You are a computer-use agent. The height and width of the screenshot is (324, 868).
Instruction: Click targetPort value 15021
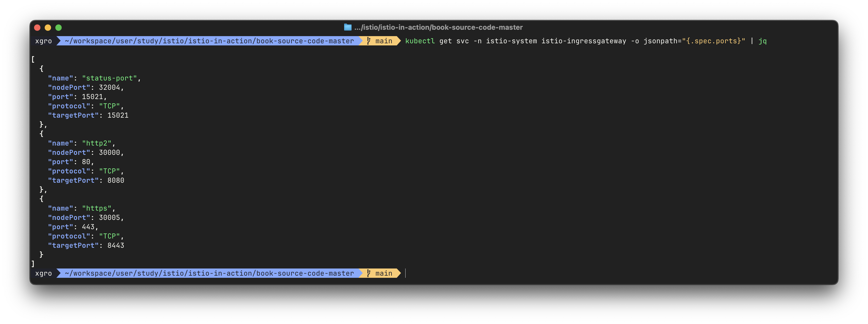pyautogui.click(x=118, y=116)
